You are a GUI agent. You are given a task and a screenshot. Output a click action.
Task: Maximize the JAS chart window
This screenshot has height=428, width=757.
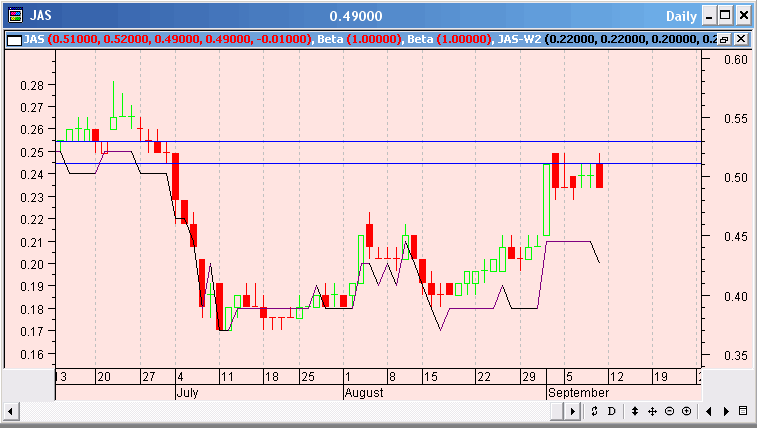725,16
